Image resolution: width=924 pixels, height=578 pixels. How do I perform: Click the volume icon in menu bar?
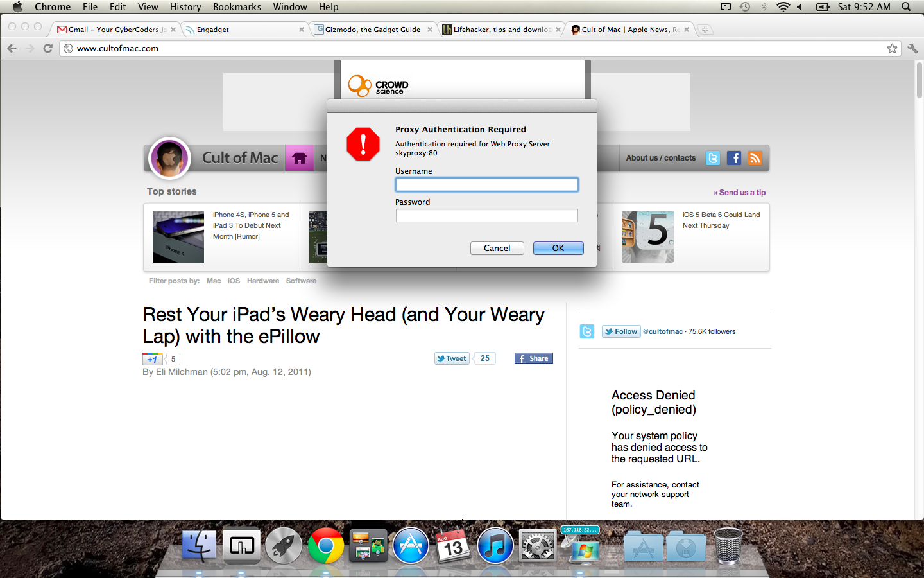pos(800,7)
